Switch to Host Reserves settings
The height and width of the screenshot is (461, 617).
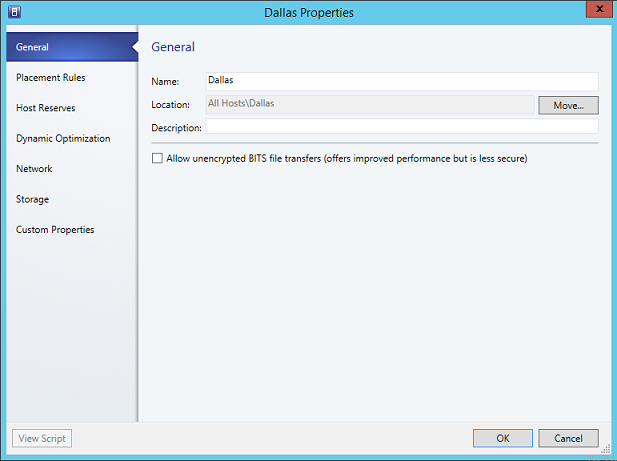click(46, 108)
